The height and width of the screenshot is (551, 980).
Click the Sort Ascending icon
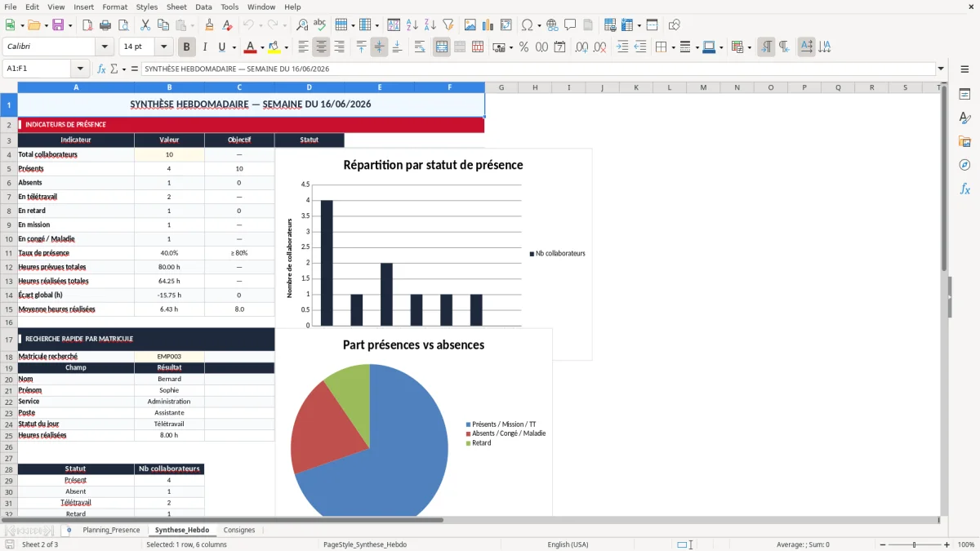point(412,25)
